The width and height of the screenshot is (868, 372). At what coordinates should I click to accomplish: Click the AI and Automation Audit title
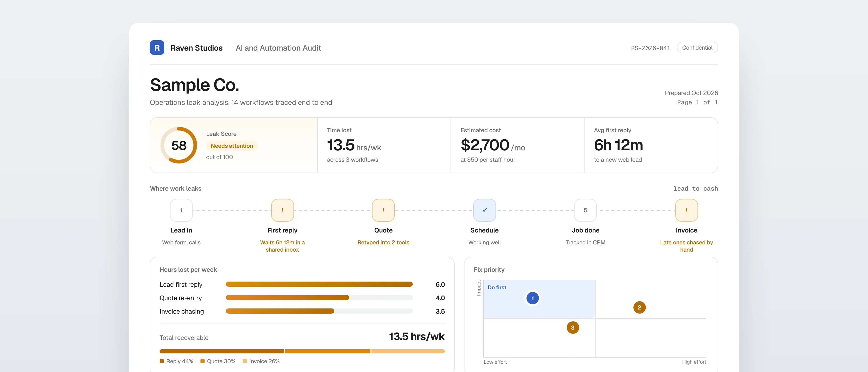pos(278,48)
